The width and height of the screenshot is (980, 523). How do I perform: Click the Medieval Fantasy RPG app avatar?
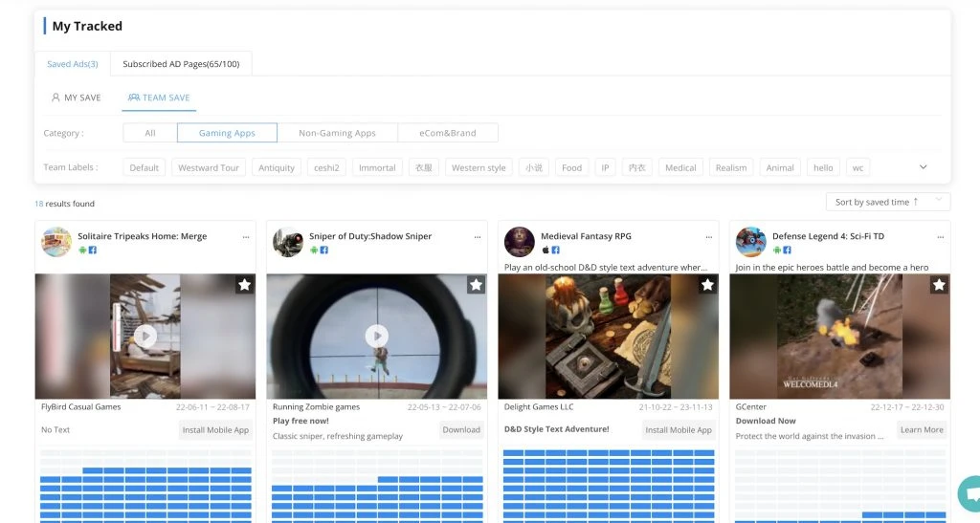coord(520,242)
